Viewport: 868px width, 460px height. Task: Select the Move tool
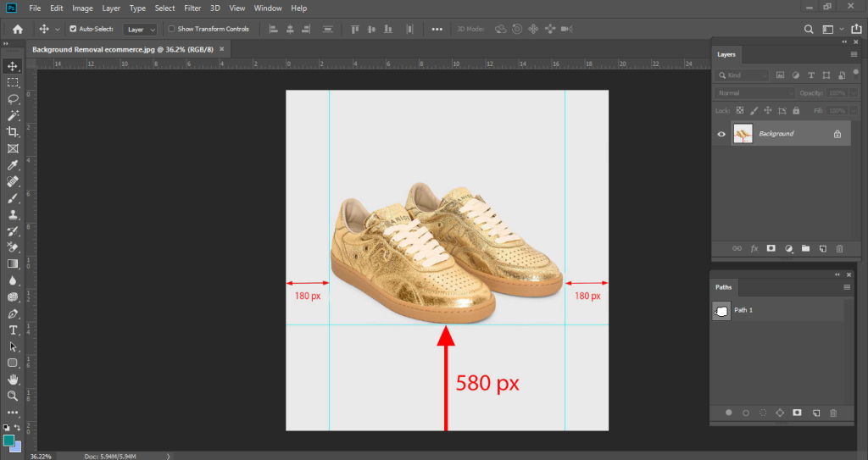(x=13, y=66)
